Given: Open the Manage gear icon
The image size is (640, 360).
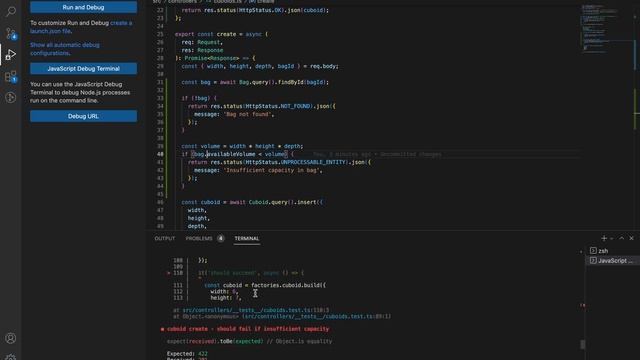Looking at the screenshot, I should (x=11, y=357).
